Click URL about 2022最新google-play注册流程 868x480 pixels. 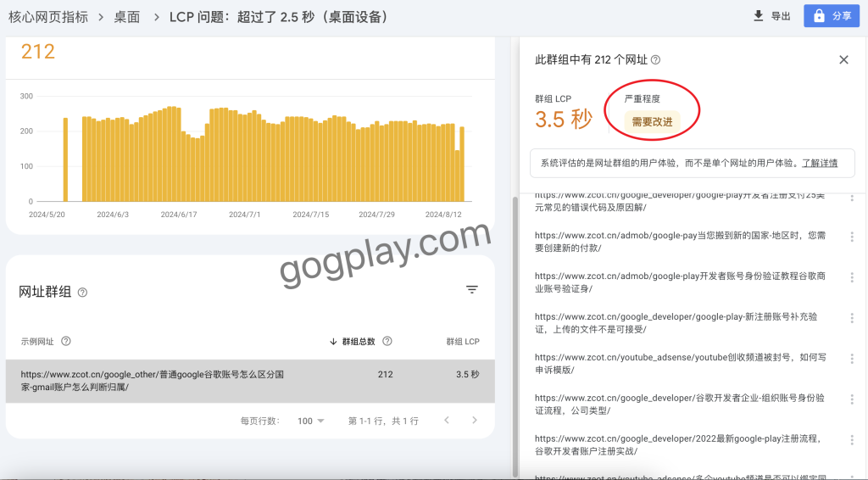[x=678, y=444]
